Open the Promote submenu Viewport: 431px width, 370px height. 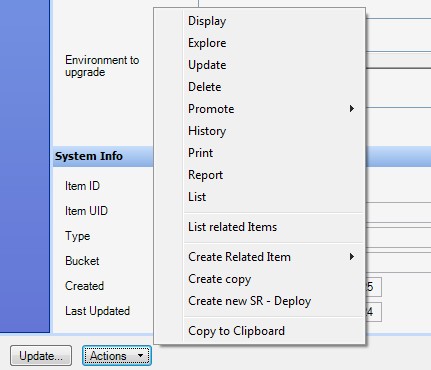pyautogui.click(x=259, y=109)
